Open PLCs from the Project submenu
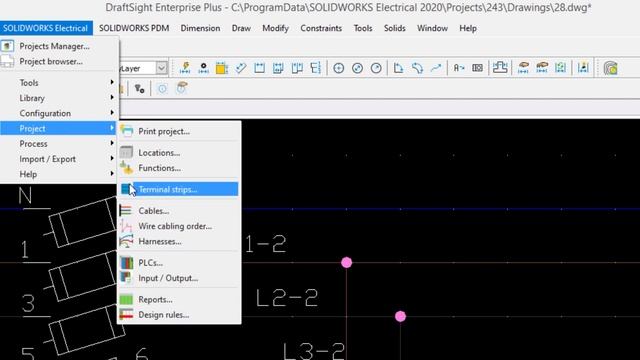 179,263
